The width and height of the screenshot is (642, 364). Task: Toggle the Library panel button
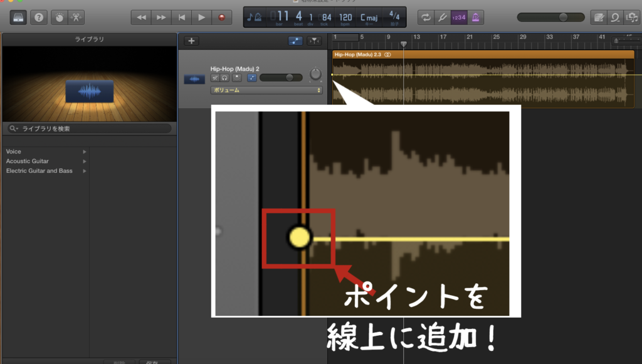18,18
